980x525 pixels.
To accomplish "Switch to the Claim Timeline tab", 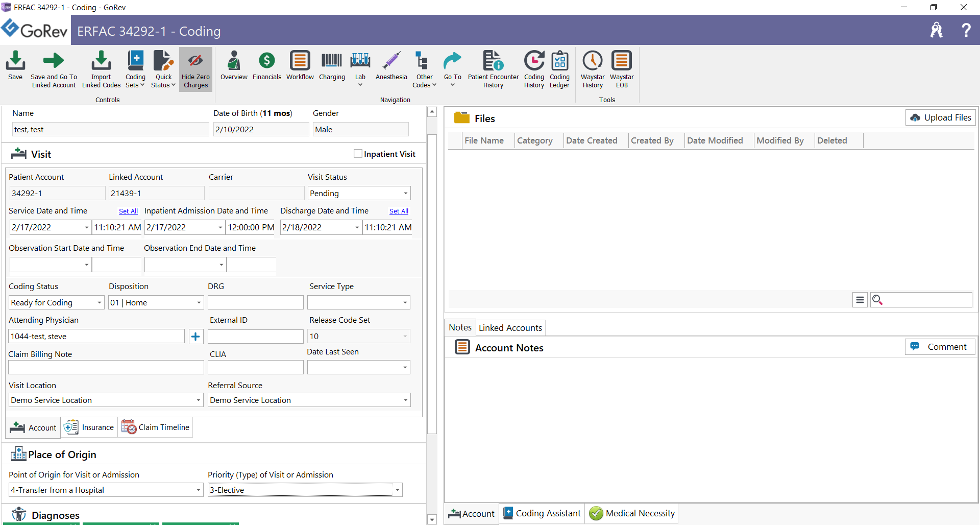I will coord(156,427).
